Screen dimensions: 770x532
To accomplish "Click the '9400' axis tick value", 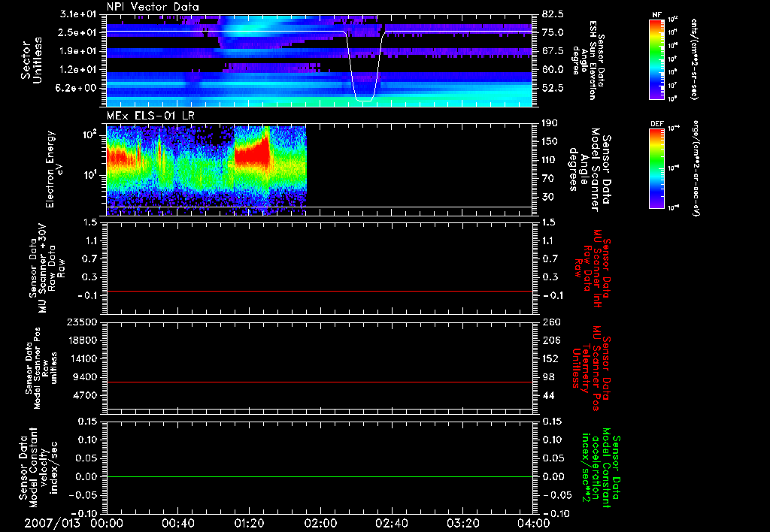I will coord(85,377).
